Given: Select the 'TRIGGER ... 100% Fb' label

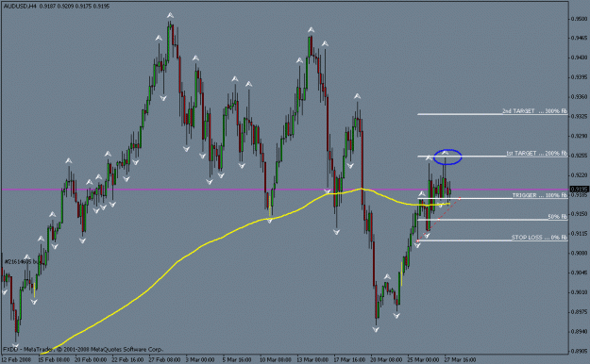Looking at the screenshot, I should tap(540, 195).
